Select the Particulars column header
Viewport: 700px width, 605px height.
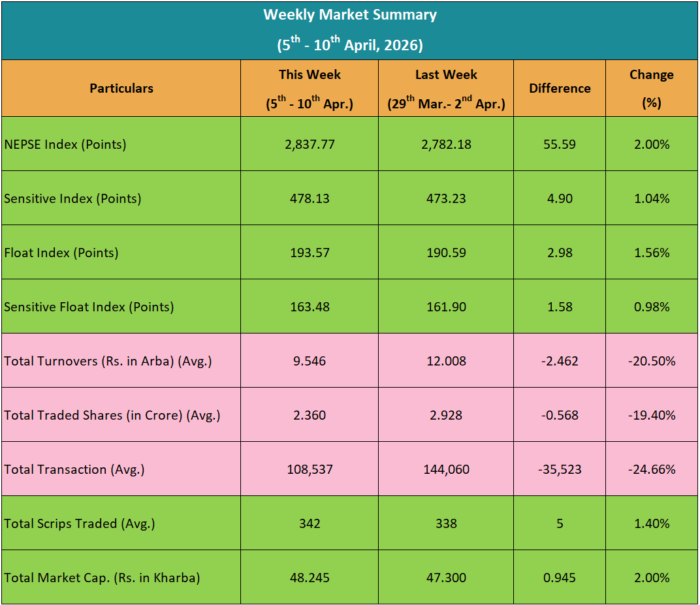121,88
